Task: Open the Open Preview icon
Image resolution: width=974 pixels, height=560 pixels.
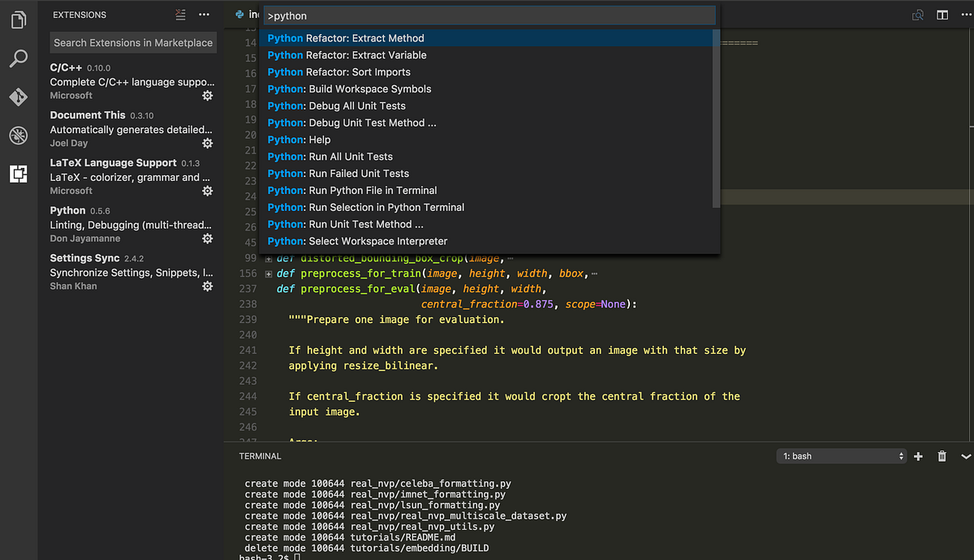Action: coord(917,15)
